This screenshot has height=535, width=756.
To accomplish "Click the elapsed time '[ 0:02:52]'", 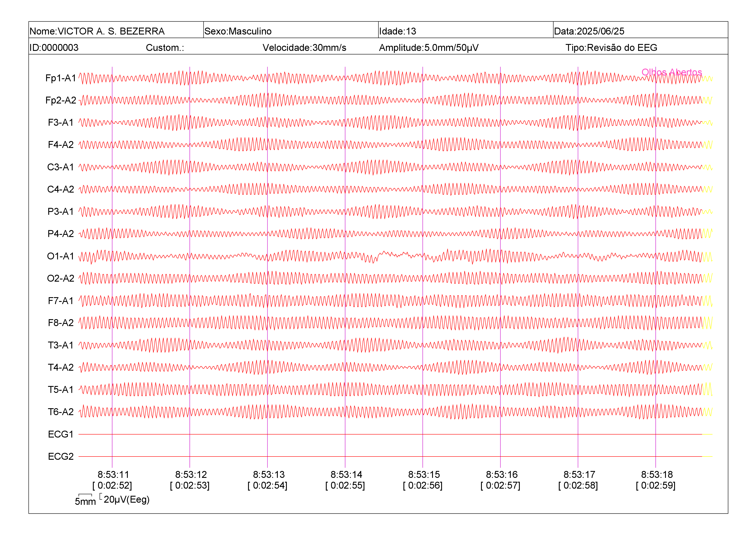I will point(112,485).
